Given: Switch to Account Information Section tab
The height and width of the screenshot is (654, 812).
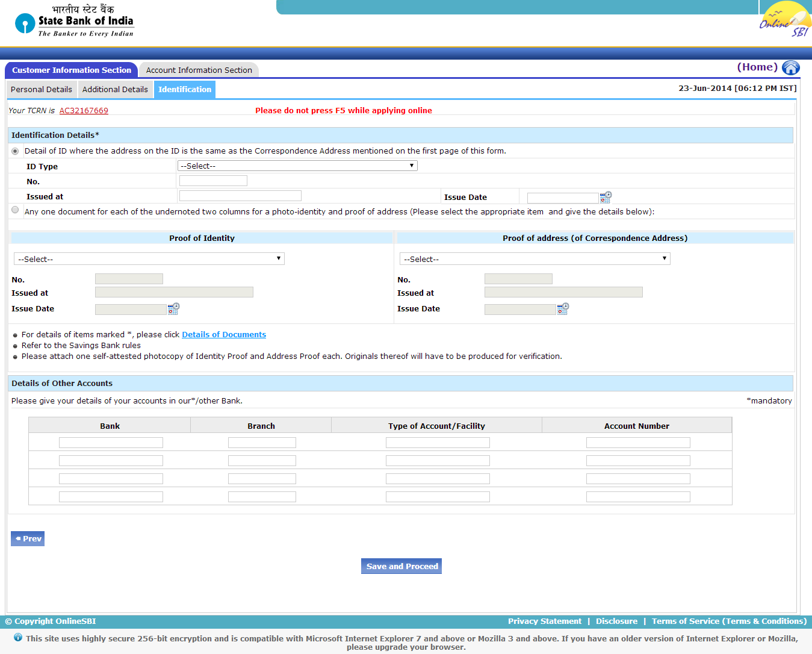Looking at the screenshot, I should click(x=199, y=70).
